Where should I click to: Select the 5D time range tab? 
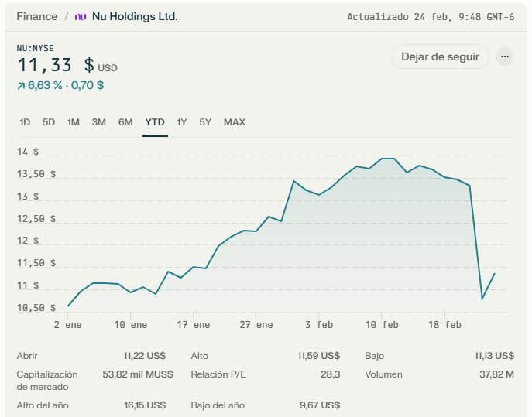point(49,122)
